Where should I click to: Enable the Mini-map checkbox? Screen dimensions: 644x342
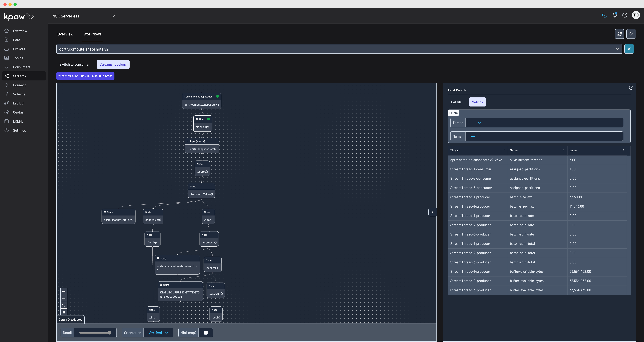pos(206,332)
